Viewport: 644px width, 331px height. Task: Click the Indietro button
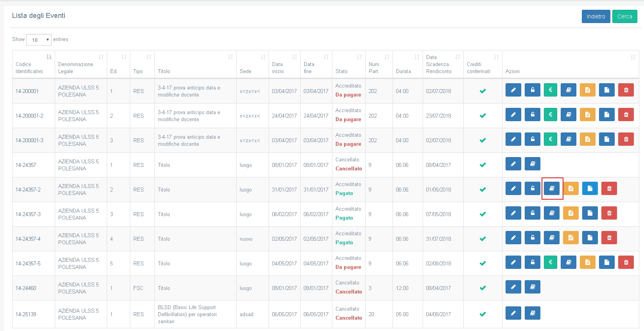[596, 16]
